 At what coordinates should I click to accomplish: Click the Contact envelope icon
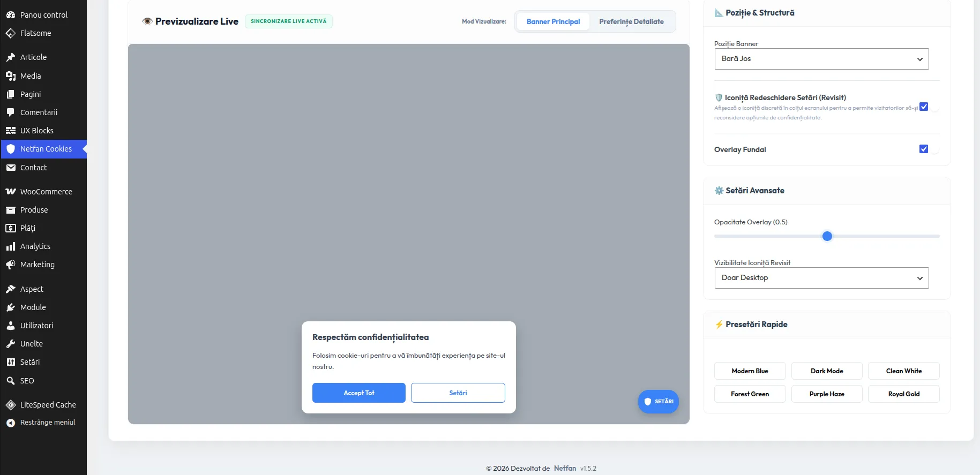tap(11, 168)
